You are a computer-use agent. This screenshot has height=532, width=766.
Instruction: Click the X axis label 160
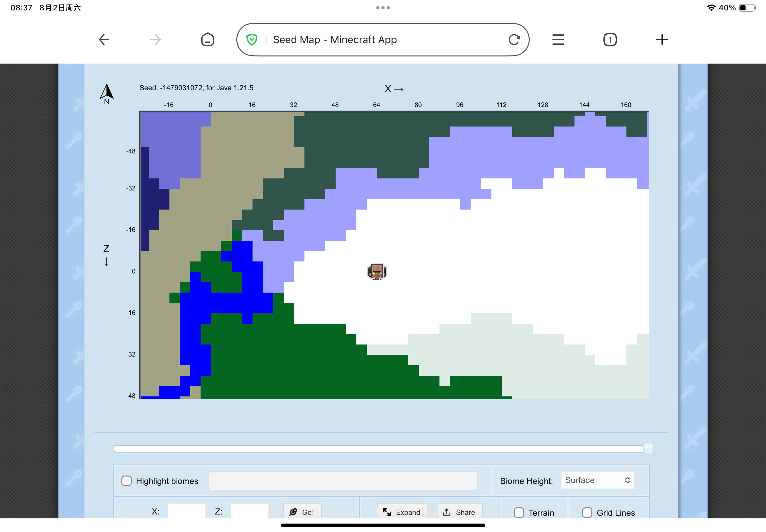[x=626, y=105]
